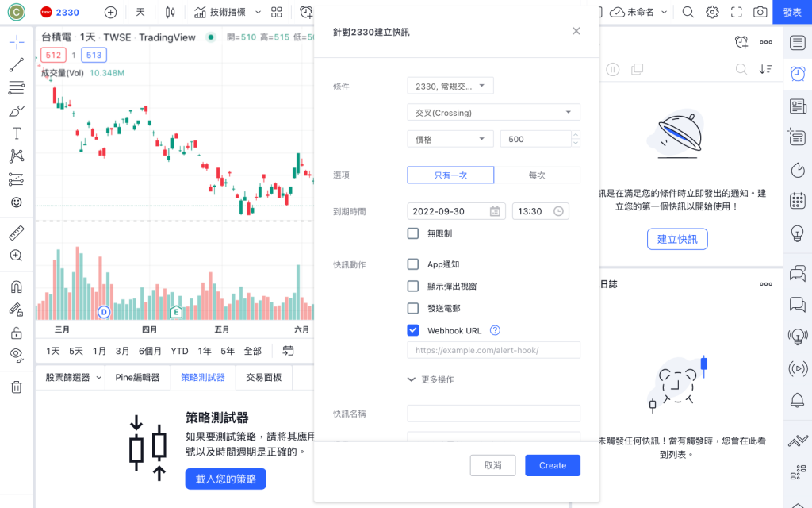
Task: Switch to the 交易面板 tab
Action: tap(263, 377)
